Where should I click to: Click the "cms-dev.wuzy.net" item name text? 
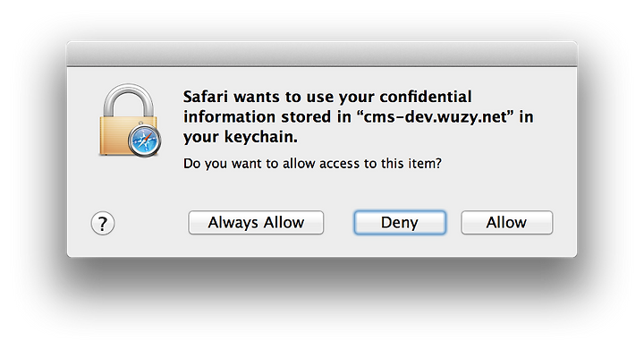coord(435,116)
